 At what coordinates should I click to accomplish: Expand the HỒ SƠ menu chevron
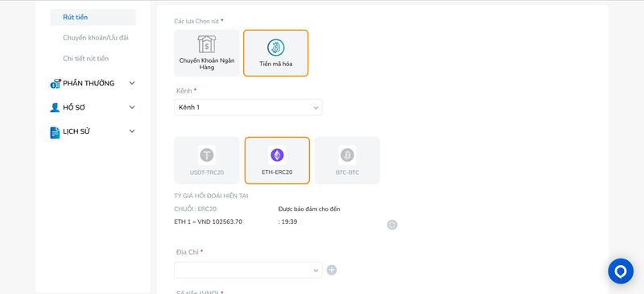coord(132,107)
